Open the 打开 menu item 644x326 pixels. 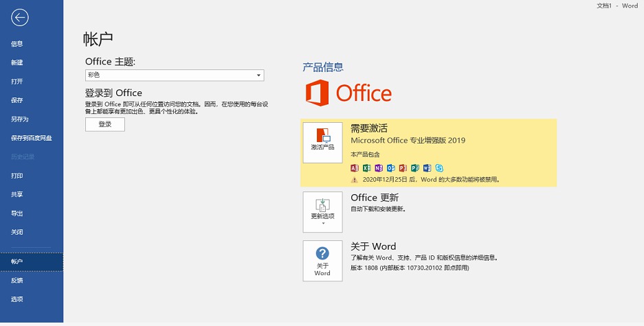17,82
